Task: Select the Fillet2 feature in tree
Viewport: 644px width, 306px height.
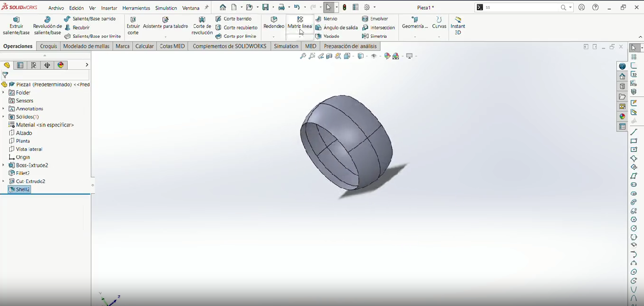Action: [19, 173]
